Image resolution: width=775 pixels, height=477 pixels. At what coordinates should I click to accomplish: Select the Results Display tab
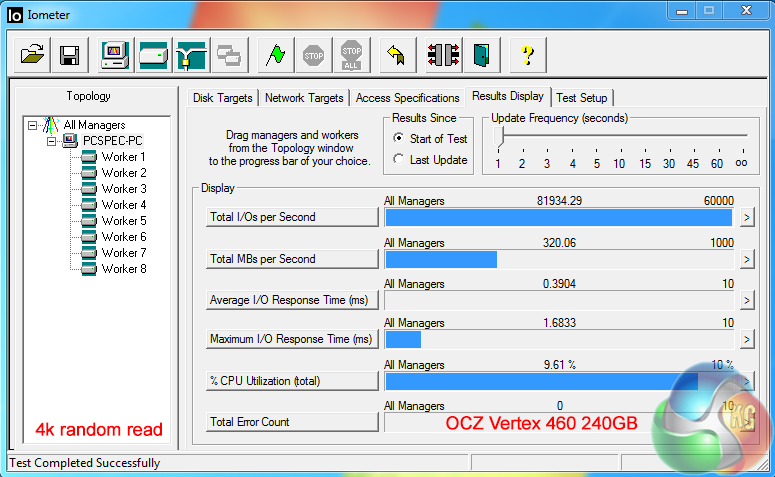[x=508, y=96]
